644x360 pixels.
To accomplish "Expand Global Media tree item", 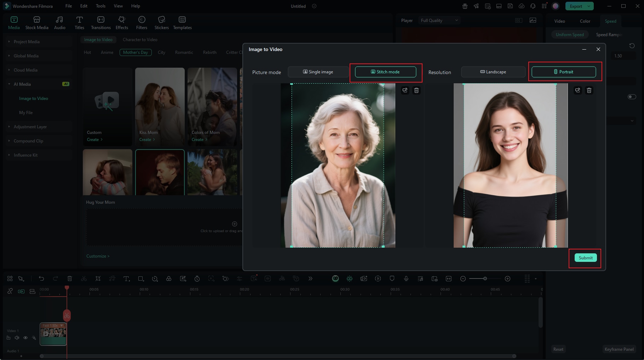I will coord(9,56).
